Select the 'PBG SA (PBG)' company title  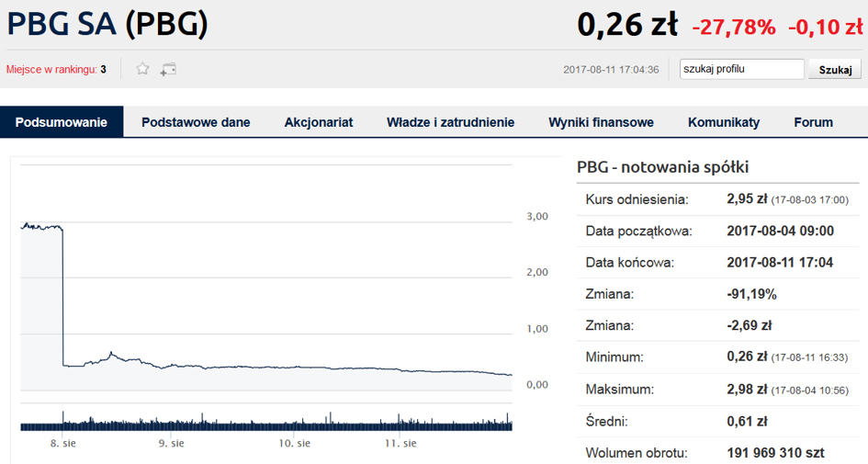[x=107, y=25]
